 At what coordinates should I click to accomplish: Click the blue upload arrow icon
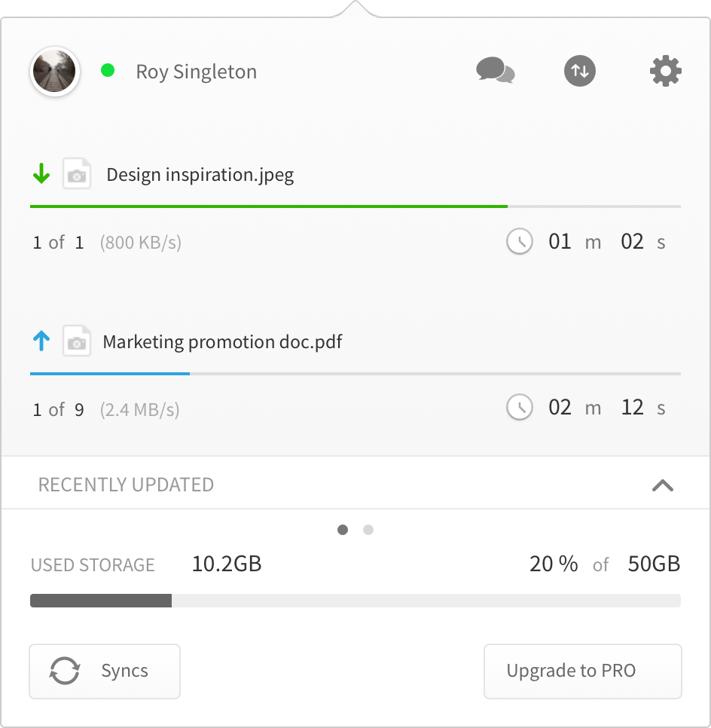click(41, 341)
